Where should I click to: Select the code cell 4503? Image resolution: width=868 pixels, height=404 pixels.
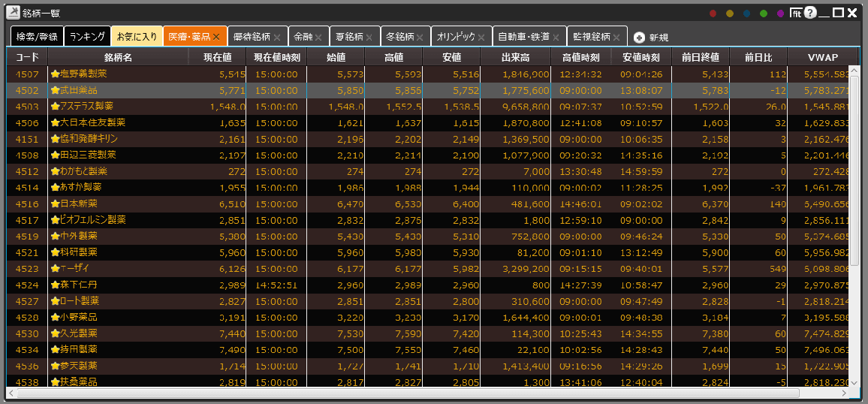pyautogui.click(x=27, y=106)
